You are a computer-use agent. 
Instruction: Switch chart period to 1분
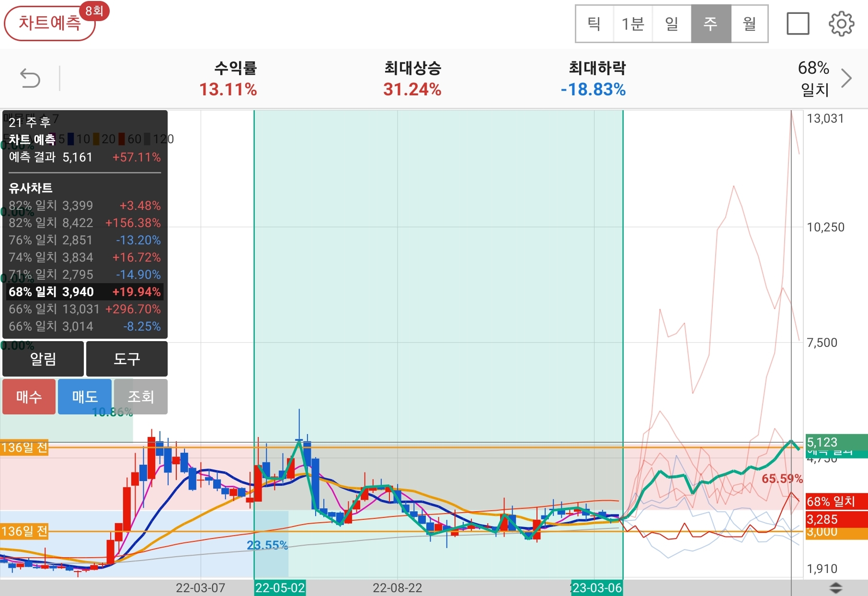pos(633,24)
